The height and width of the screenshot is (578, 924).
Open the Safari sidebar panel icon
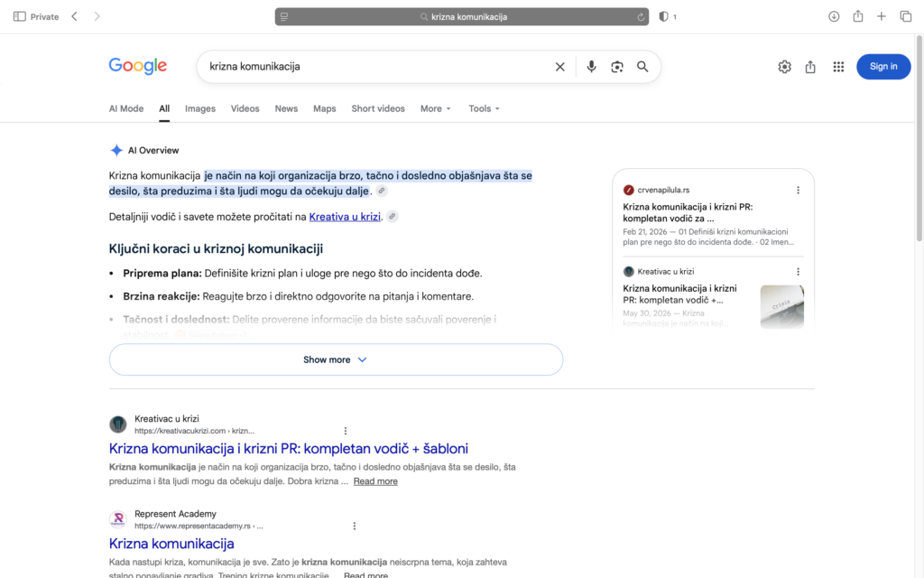click(x=20, y=16)
